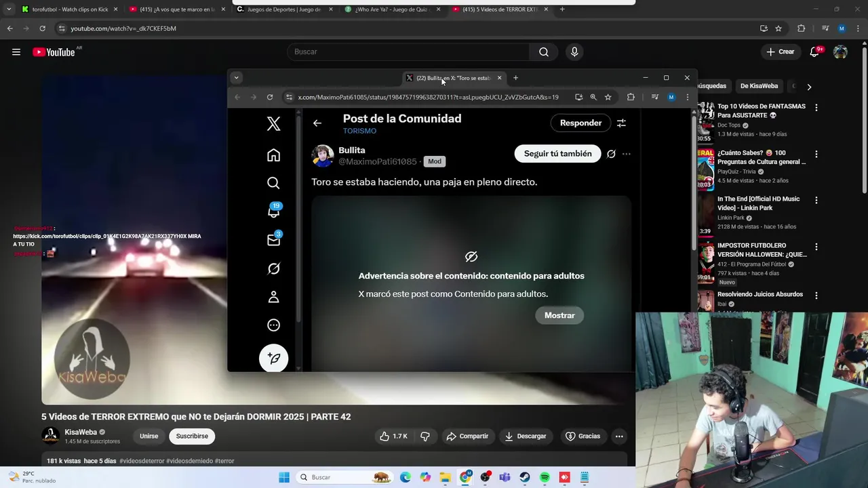The image size is (868, 488).
Task: Open options for In The End Linkin Park
Action: pyautogui.click(x=816, y=201)
